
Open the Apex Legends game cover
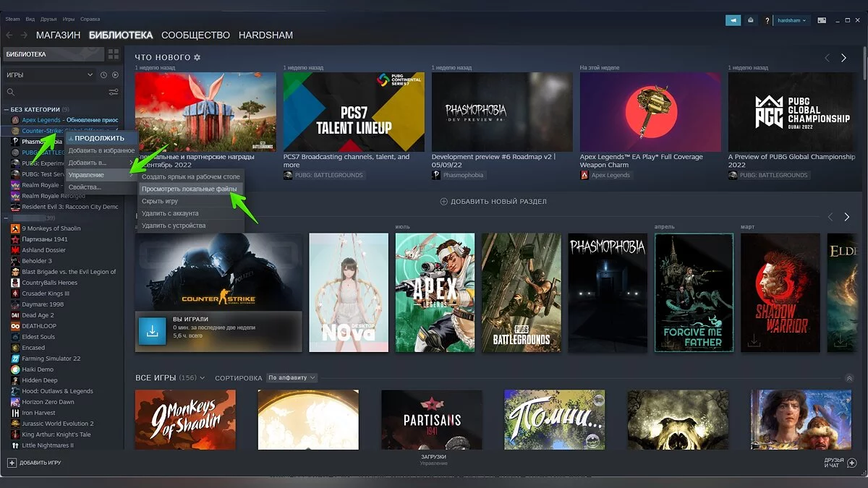[x=435, y=292]
